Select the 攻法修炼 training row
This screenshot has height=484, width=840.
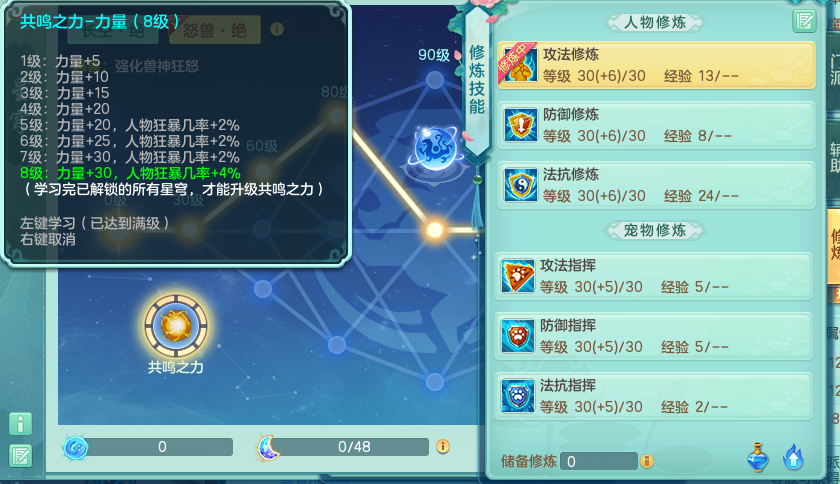(x=656, y=65)
